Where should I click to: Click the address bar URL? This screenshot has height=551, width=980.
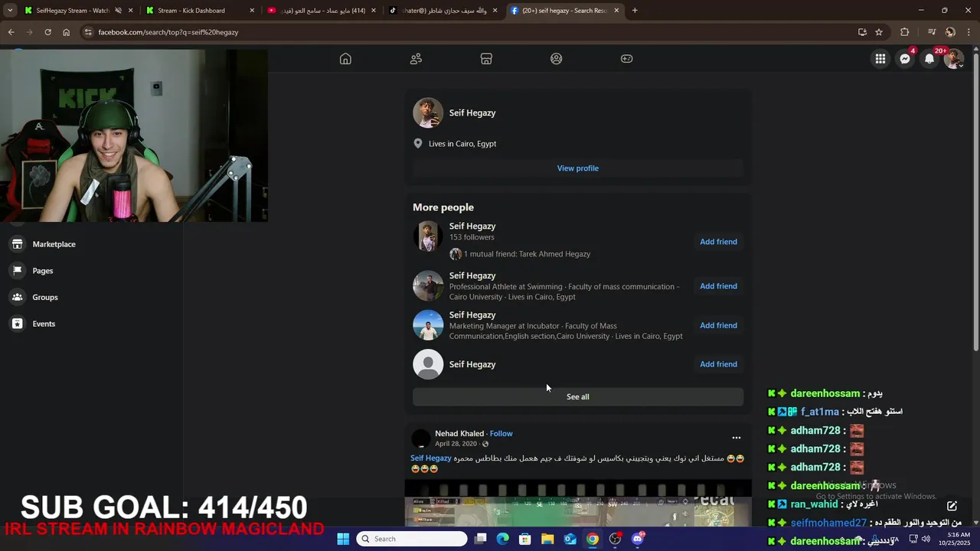pyautogui.click(x=168, y=32)
